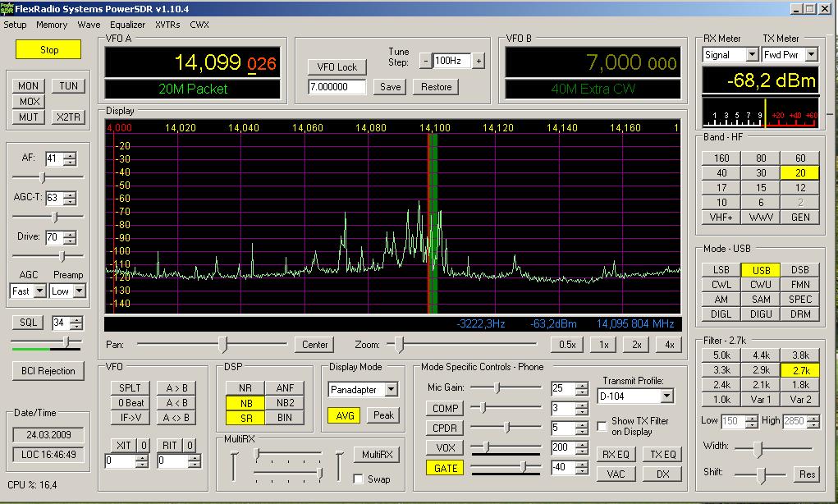This screenshot has height=504, width=838.
Task: Toggle the MON monitor button
Action: point(29,86)
